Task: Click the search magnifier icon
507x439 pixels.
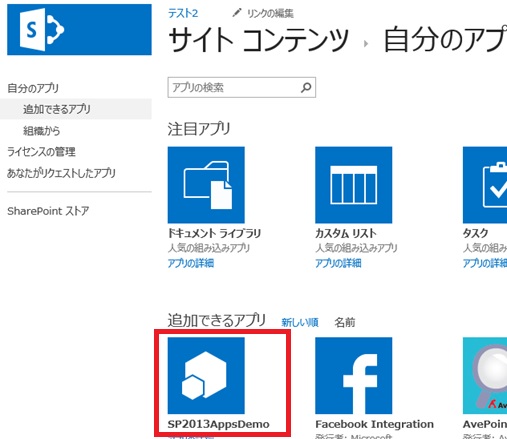Action: pyautogui.click(x=306, y=88)
